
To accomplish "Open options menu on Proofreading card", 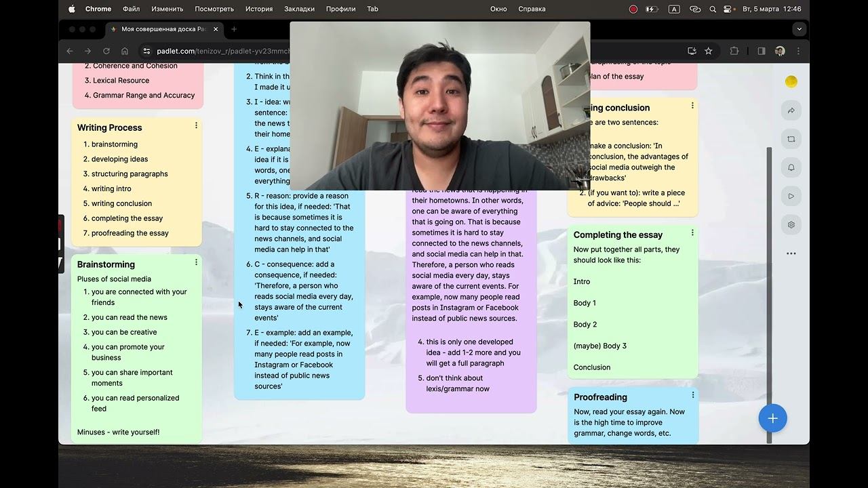I will [692, 395].
